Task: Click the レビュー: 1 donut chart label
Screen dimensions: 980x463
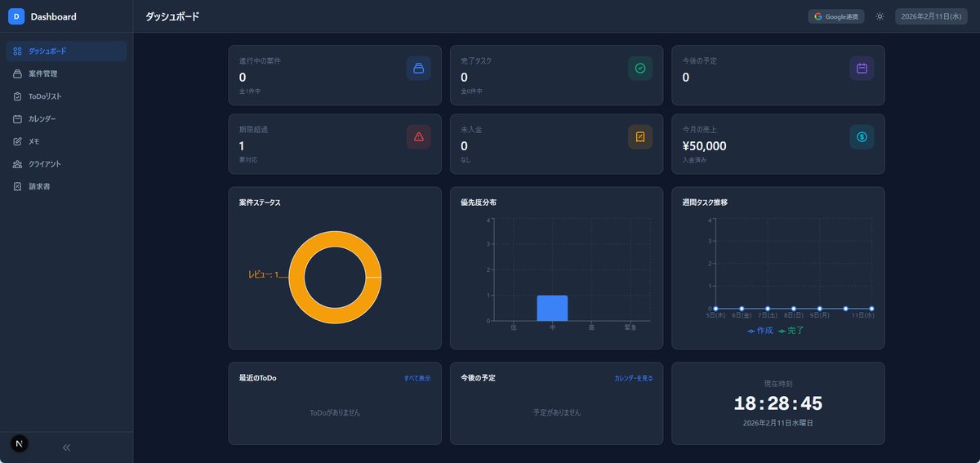Action: [264, 275]
